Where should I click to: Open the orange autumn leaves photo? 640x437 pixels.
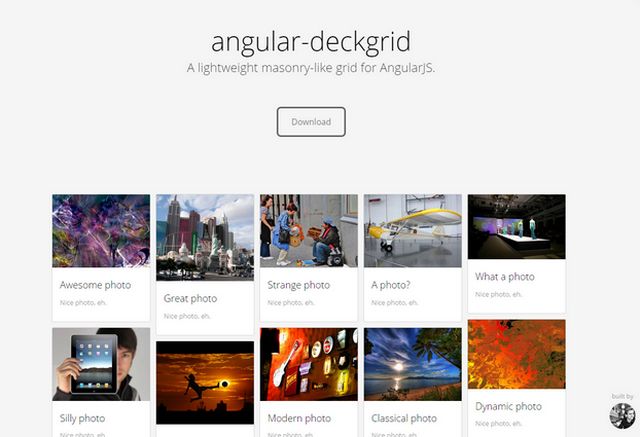517,354
